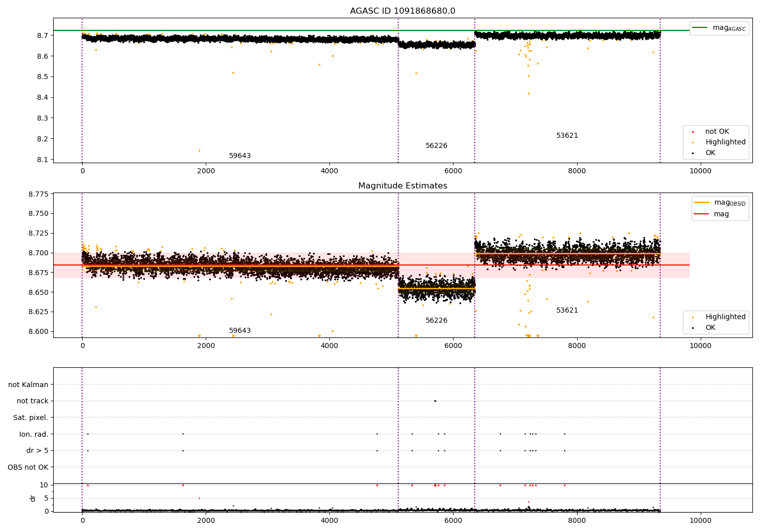The height and width of the screenshot is (532, 760).
Task: Click the 8.775 y-axis tick in middle plot
Action: pyautogui.click(x=39, y=195)
